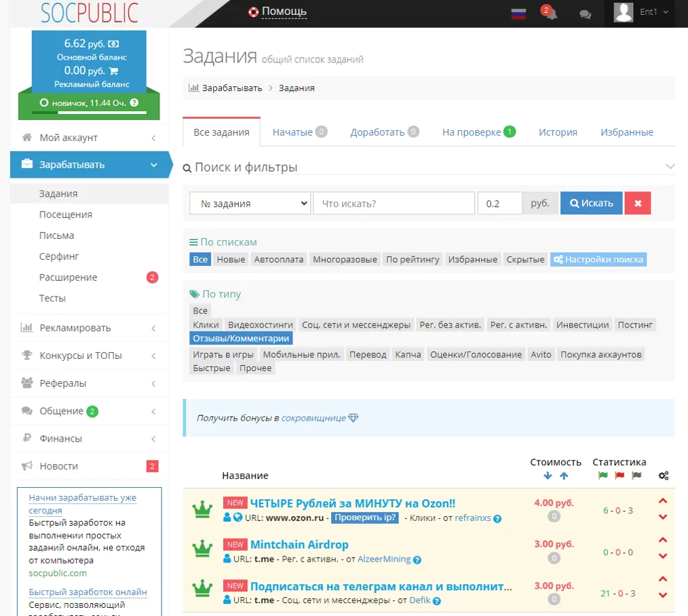This screenshot has height=616, width=688.
Task: Select the Видеохостинги type filter
Action: 260,325
